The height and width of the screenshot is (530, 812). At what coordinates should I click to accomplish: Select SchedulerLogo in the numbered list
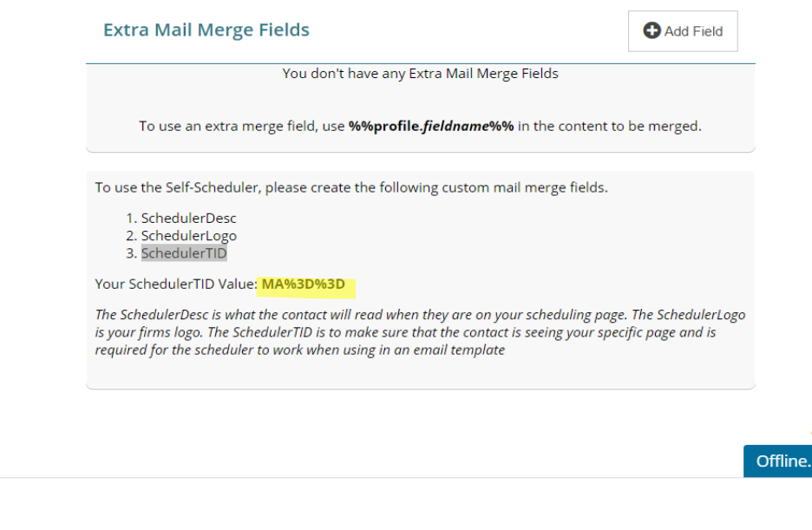188,236
